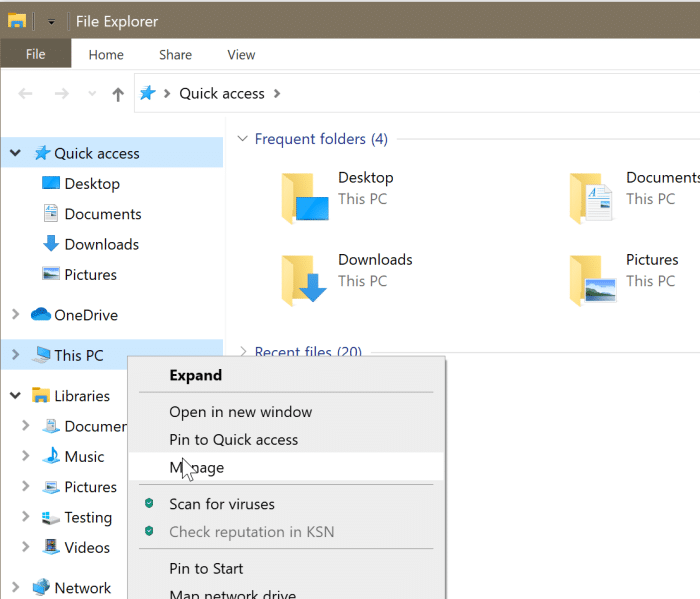Expand the Recent files group chevron
This screenshot has height=599, width=700.
coord(243,351)
